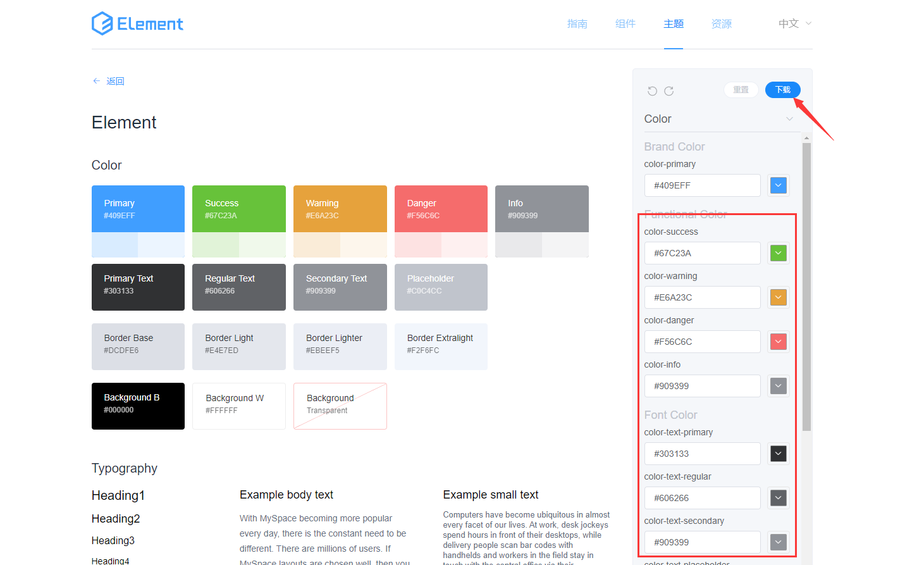Go to the 指南 nav tab
The image size is (924, 565).
click(x=577, y=24)
